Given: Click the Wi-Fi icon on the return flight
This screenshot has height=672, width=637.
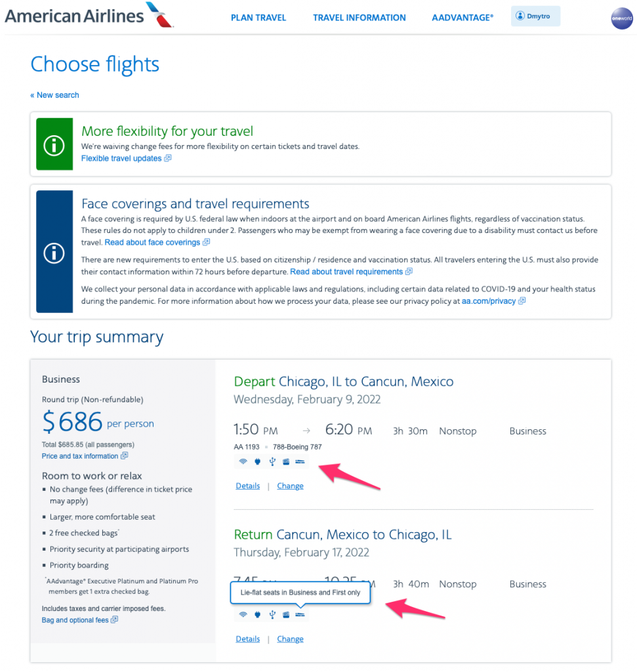Looking at the screenshot, I should coord(243,614).
